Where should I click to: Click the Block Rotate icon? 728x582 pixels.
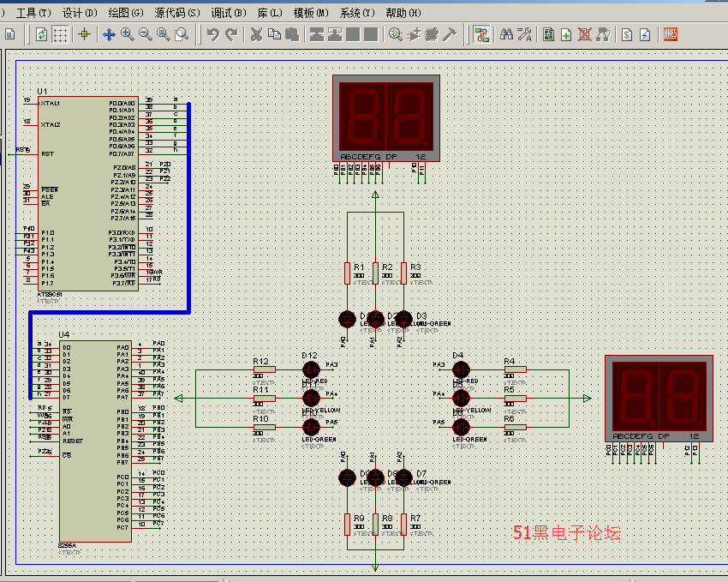[353, 34]
